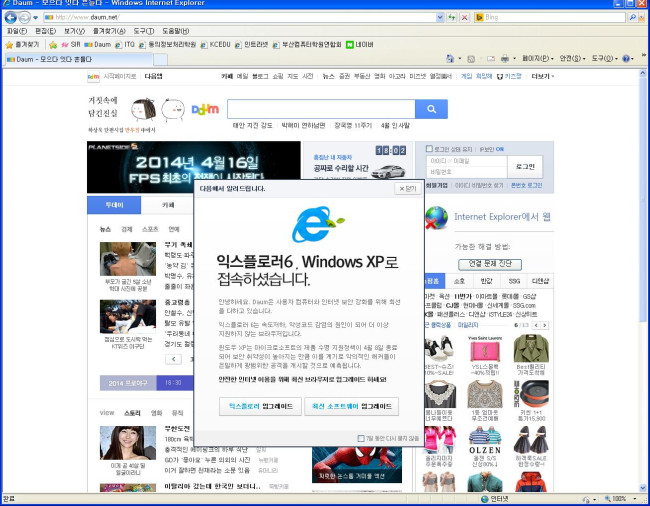Click the www.daum.net address bar
This screenshot has width=650, height=506.
pos(240,17)
